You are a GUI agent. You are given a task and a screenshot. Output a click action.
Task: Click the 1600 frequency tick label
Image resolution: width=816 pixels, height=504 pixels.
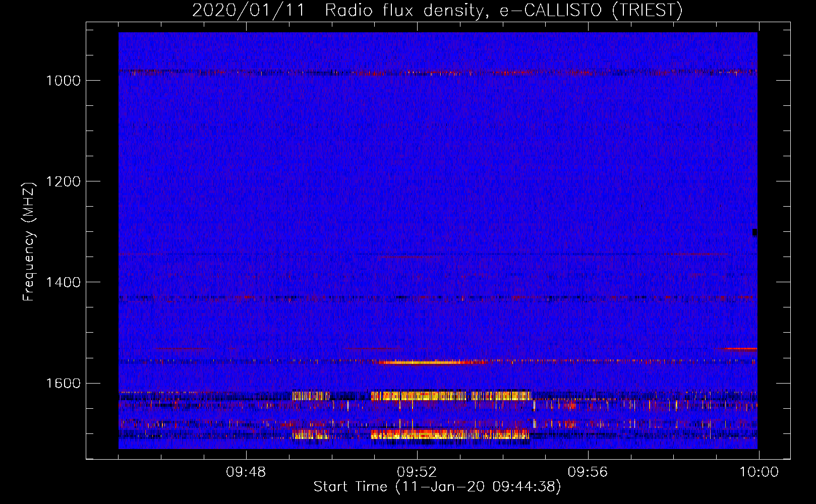coord(64,383)
